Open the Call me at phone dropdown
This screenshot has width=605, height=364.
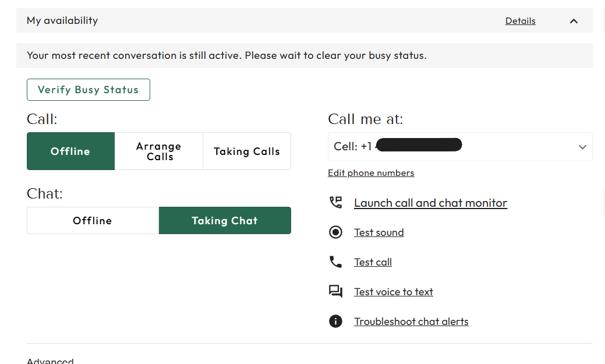[x=460, y=147]
